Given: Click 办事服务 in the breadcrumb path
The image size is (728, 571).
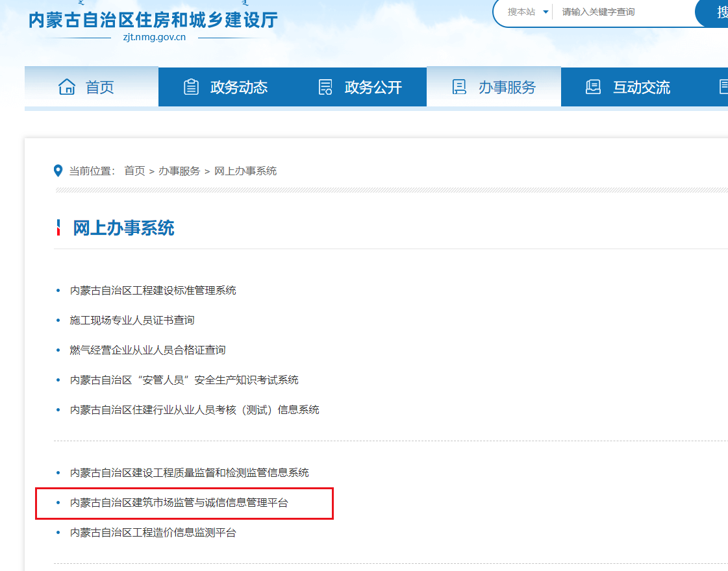Looking at the screenshot, I should (x=179, y=171).
